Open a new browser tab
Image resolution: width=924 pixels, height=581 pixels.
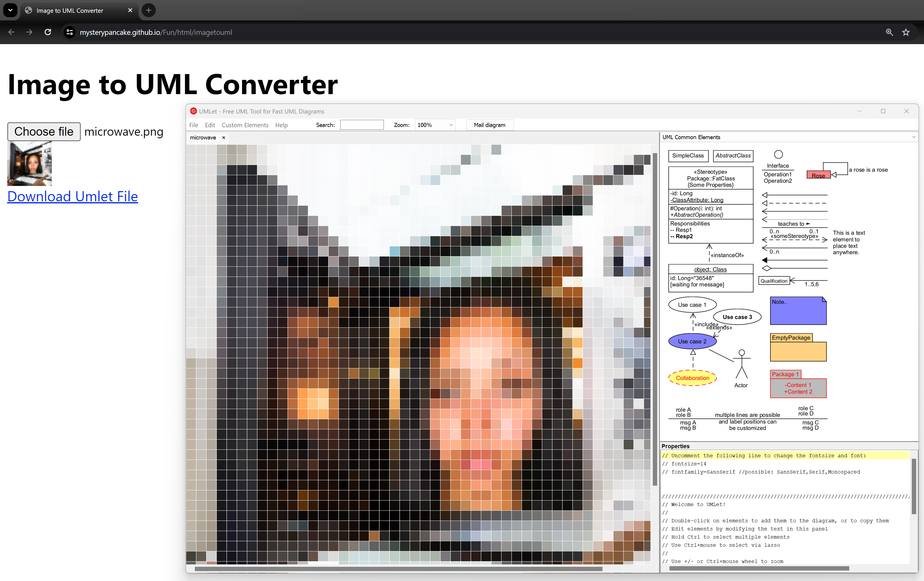click(x=149, y=10)
